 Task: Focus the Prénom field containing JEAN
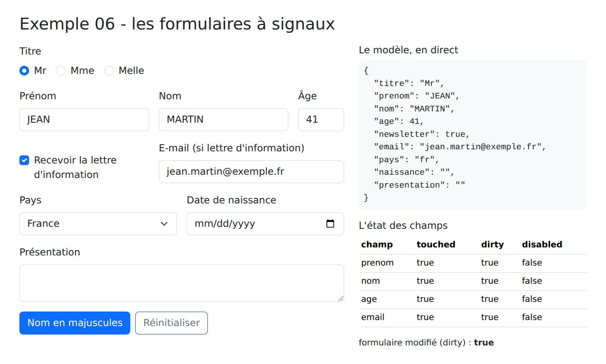pyautogui.click(x=84, y=119)
